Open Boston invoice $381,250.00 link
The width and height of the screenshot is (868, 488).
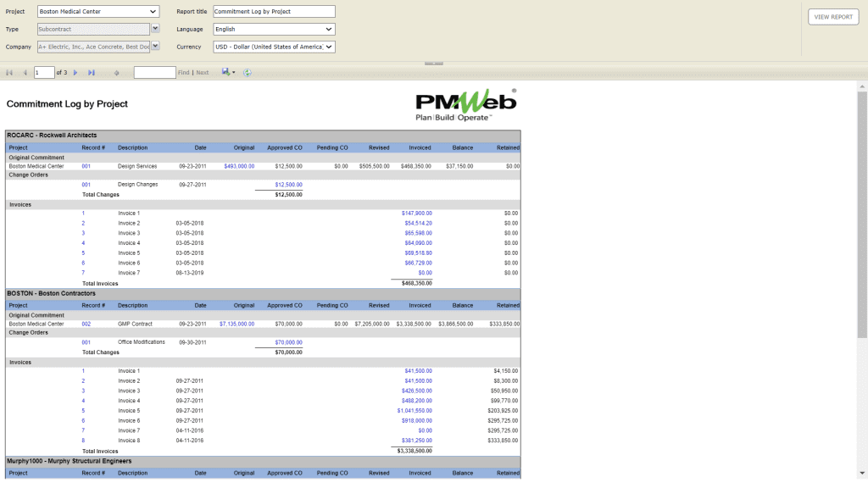(417, 441)
